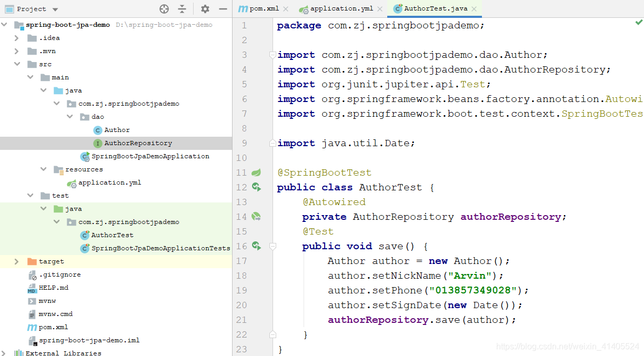Collapse the resources folder
The height and width of the screenshot is (356, 644).
(x=44, y=169)
